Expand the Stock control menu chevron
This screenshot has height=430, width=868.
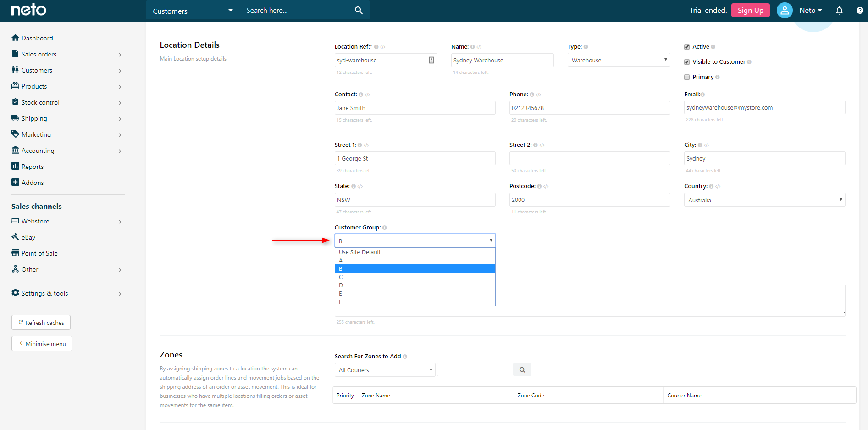pos(120,103)
